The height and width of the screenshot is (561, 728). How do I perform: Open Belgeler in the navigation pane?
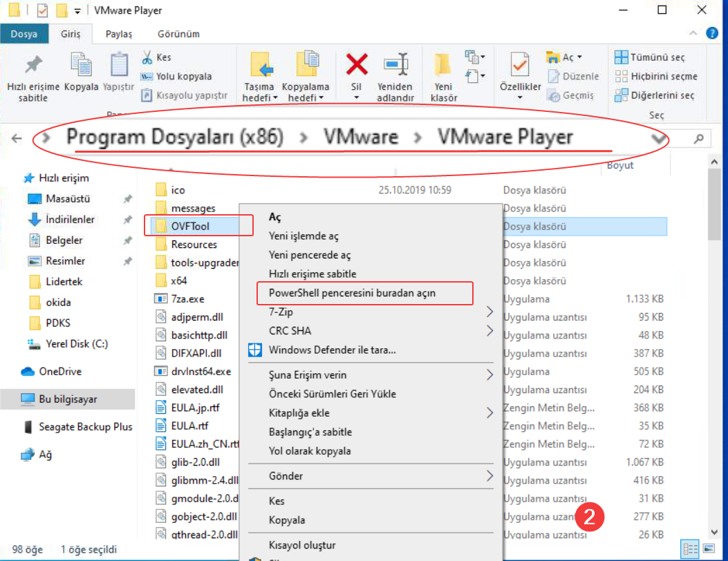point(55,240)
